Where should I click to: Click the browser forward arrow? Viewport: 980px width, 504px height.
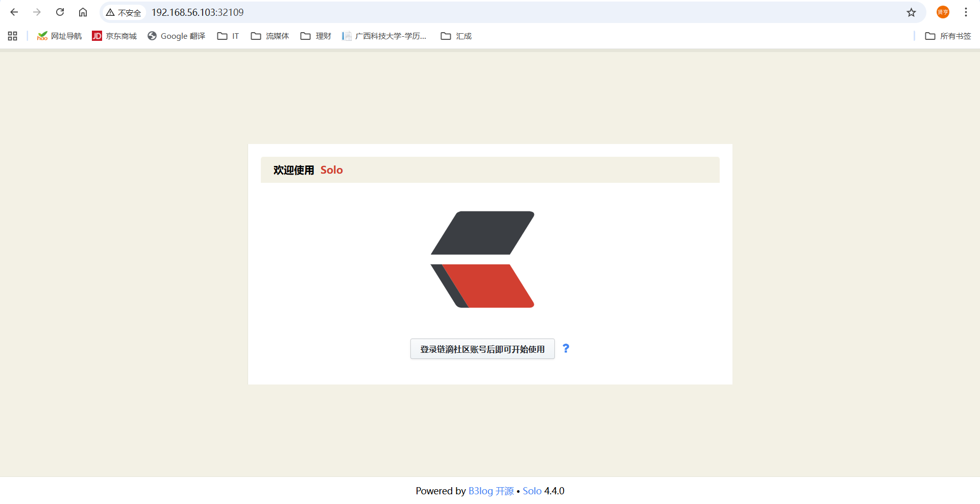37,12
